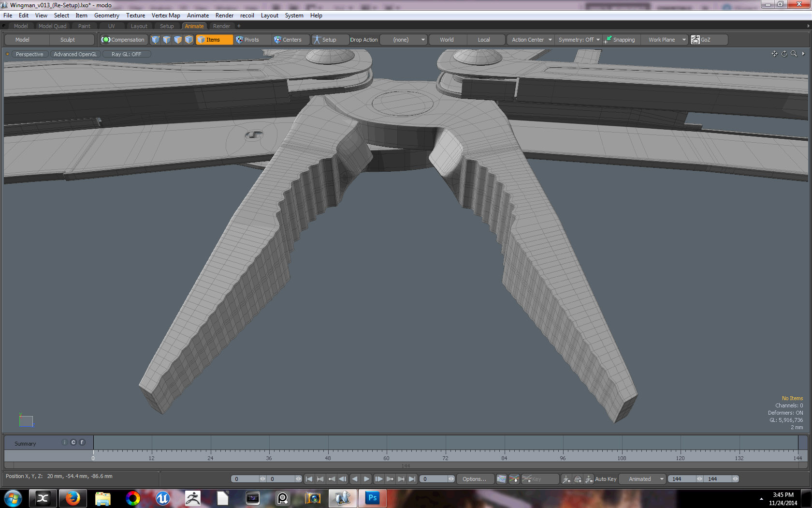
Task: Play animation backward
Action: point(355,479)
